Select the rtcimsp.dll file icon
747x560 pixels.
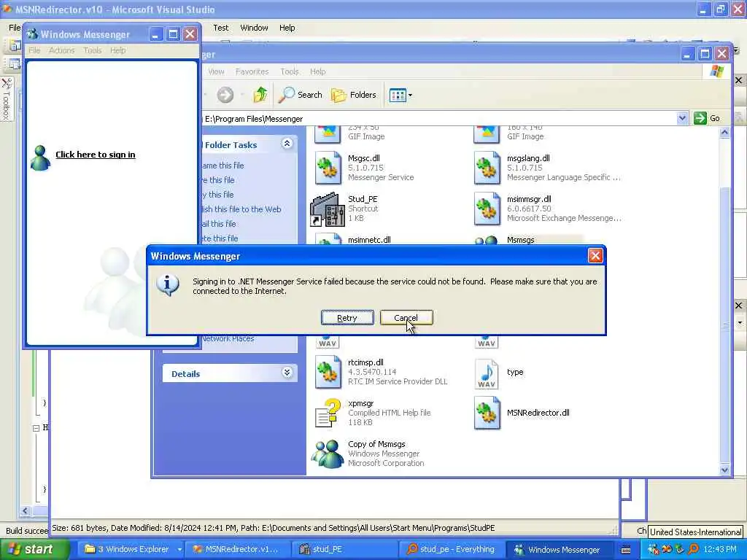coord(328,372)
